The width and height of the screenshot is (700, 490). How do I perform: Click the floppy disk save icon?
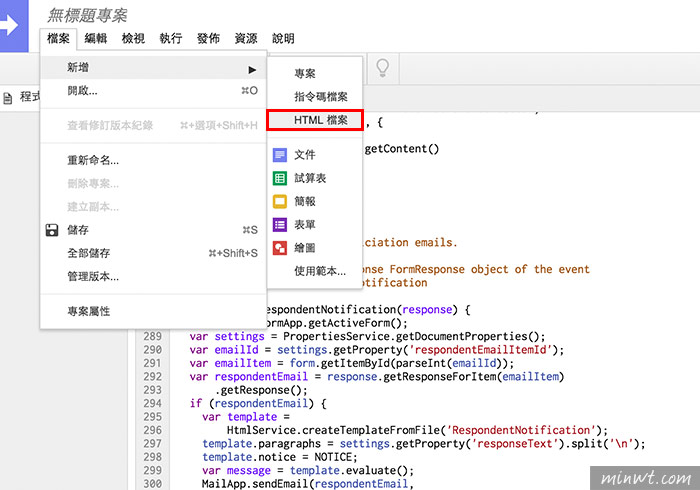[x=52, y=230]
